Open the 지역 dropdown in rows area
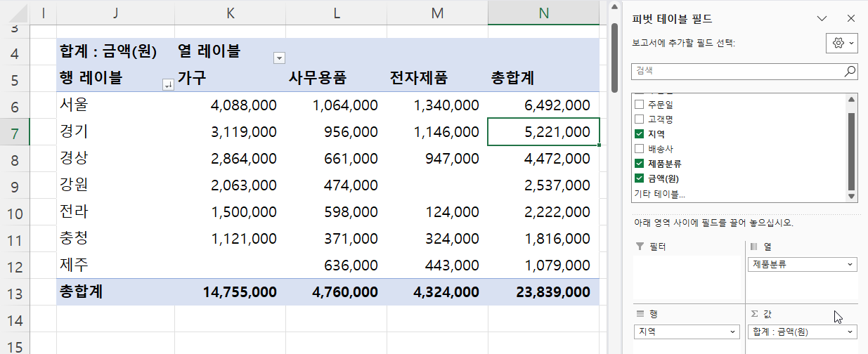This screenshot has width=868, height=354. pos(732,331)
